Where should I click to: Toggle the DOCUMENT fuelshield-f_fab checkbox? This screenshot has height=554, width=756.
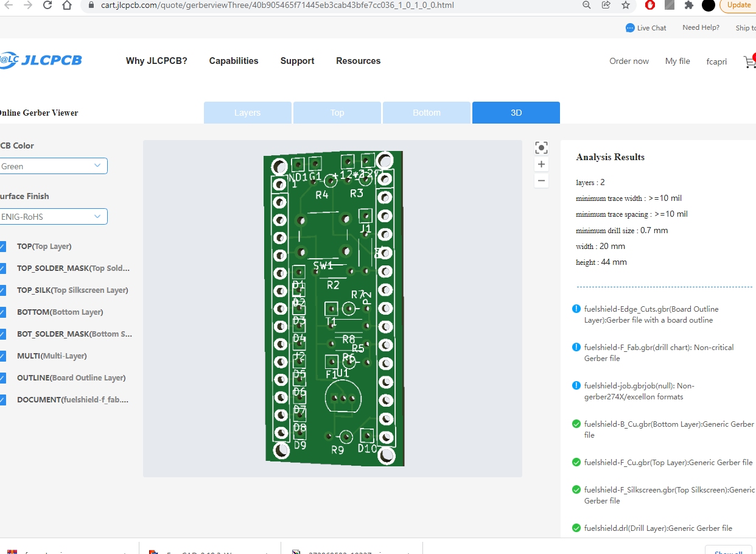click(2, 400)
